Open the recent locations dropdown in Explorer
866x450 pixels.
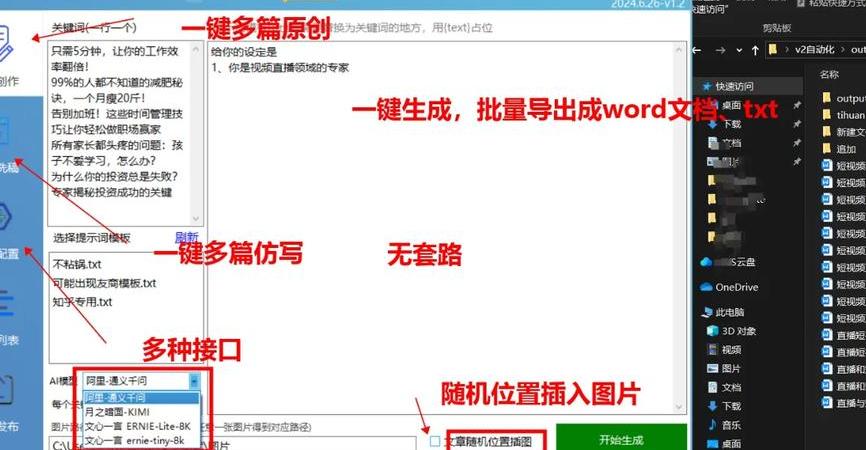pos(739,50)
